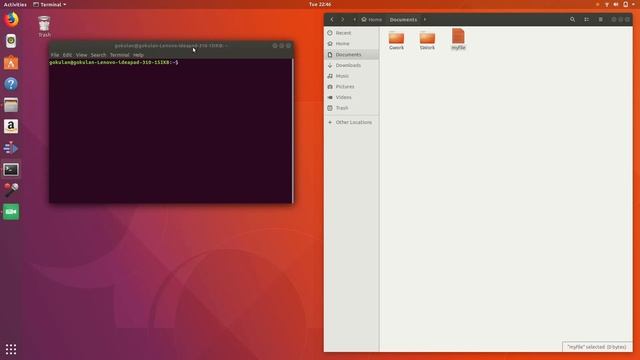
Task: Click the Terminal shell prompt line
Action: 113,62
